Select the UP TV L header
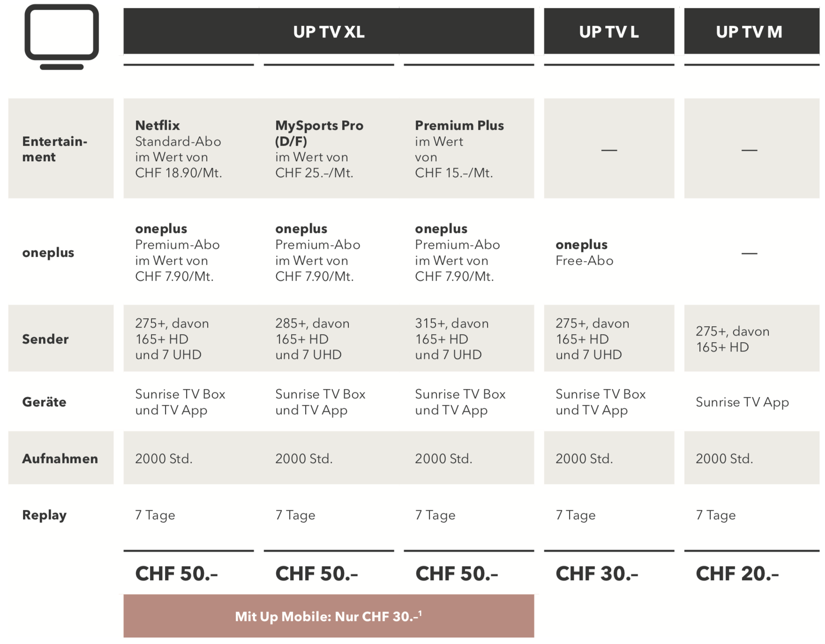Image resolution: width=825 pixels, height=644 pixels. point(608,31)
